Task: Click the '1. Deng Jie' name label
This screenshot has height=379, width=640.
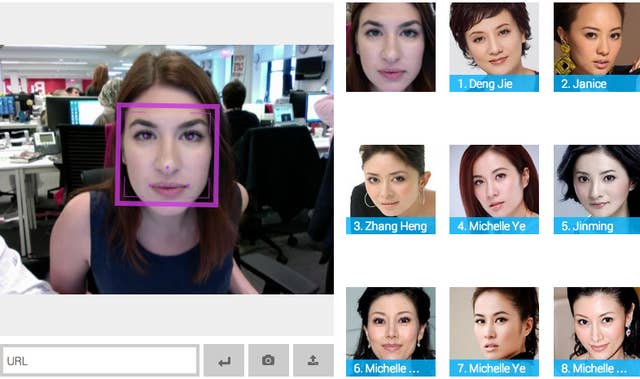Action: (485, 84)
